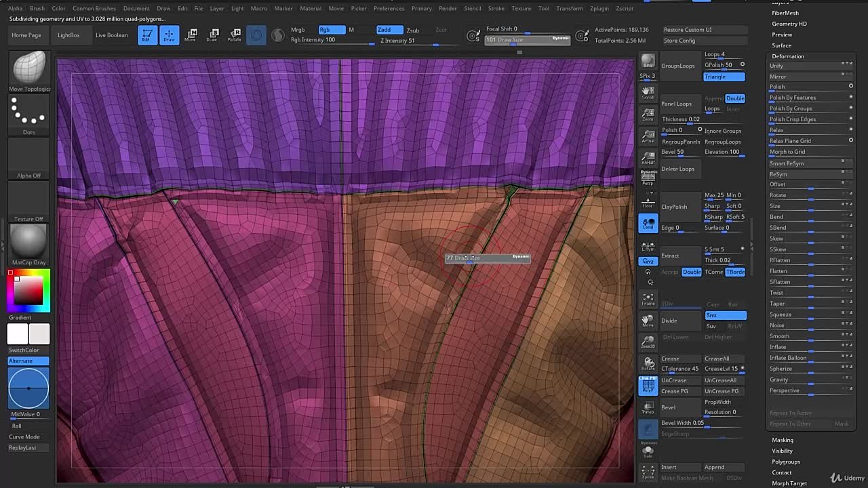The height and width of the screenshot is (488, 868).
Task: Toggle the Zadd sculpt mode
Action: point(389,30)
